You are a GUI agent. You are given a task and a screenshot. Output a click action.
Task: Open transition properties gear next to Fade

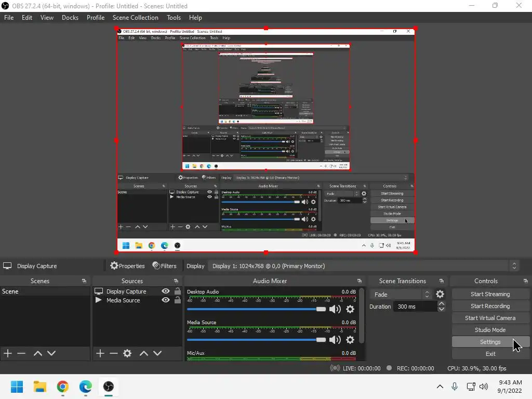440,294
